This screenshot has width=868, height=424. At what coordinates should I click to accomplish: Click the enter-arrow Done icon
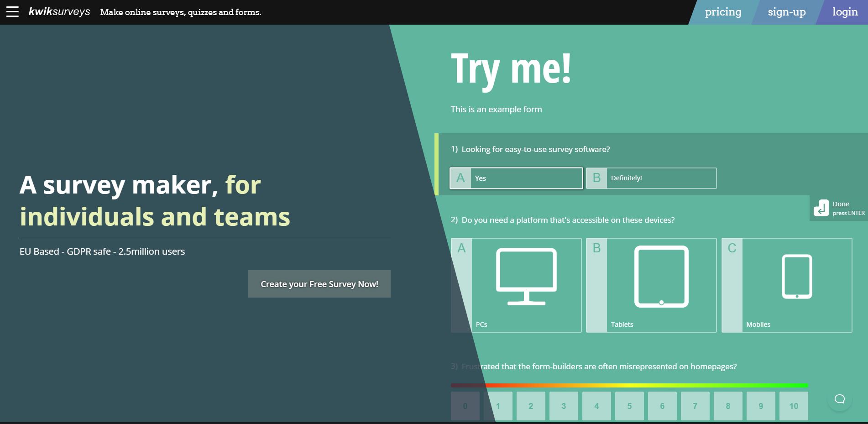(821, 208)
